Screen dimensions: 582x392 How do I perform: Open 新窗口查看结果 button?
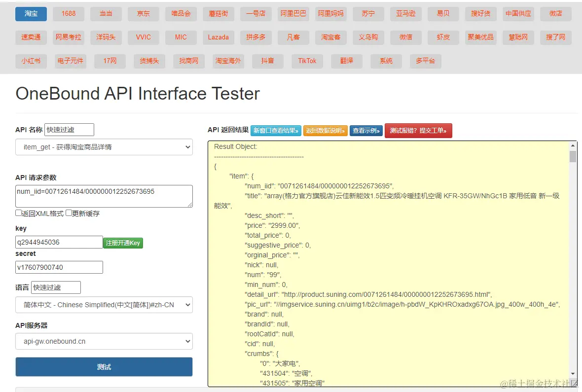pos(276,131)
